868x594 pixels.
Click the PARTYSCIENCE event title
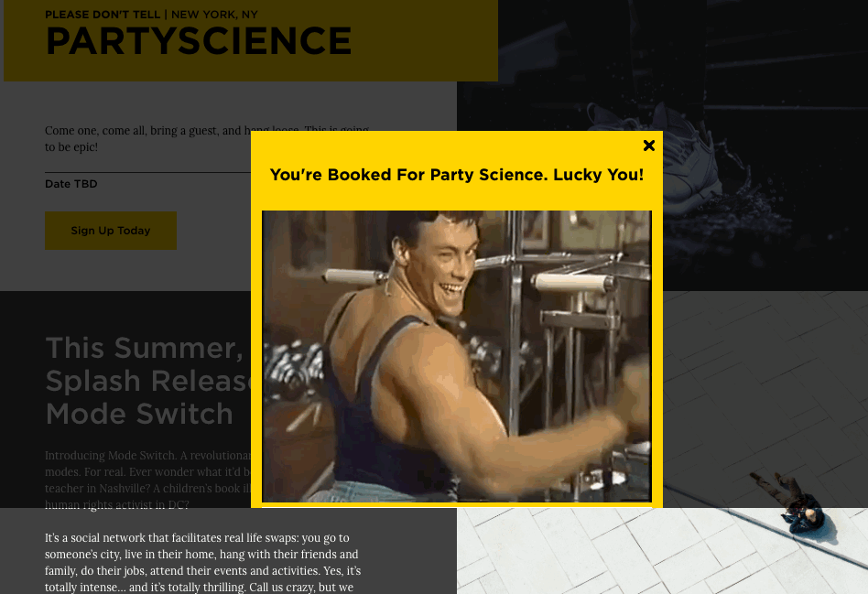[198, 41]
